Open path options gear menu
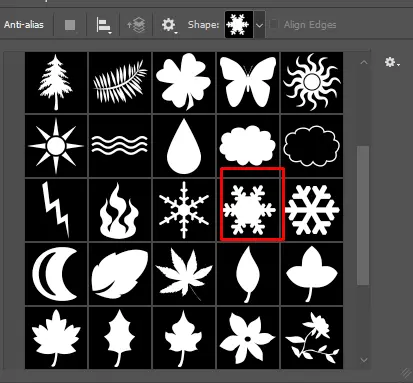This screenshot has width=413, height=383. (x=169, y=25)
